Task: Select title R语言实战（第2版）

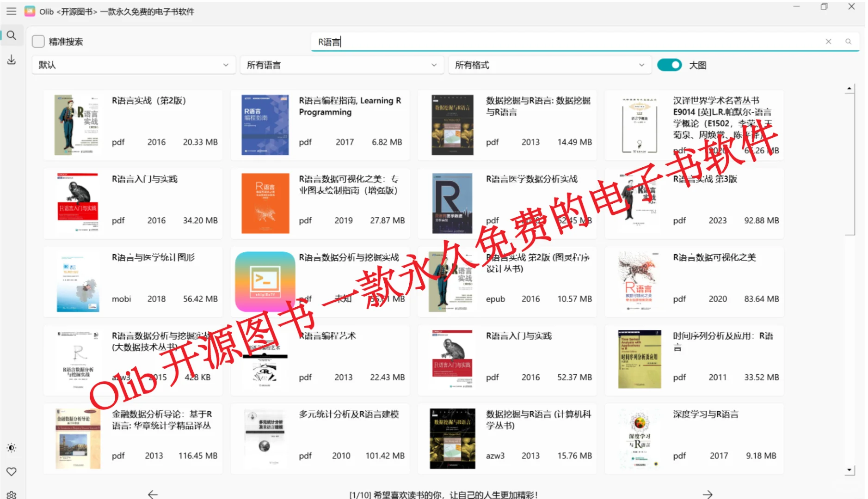Action: pos(149,101)
